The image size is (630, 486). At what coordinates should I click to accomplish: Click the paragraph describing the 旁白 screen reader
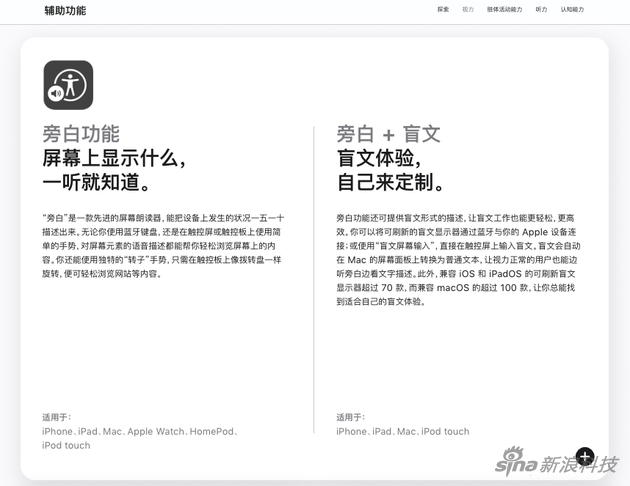163,244
